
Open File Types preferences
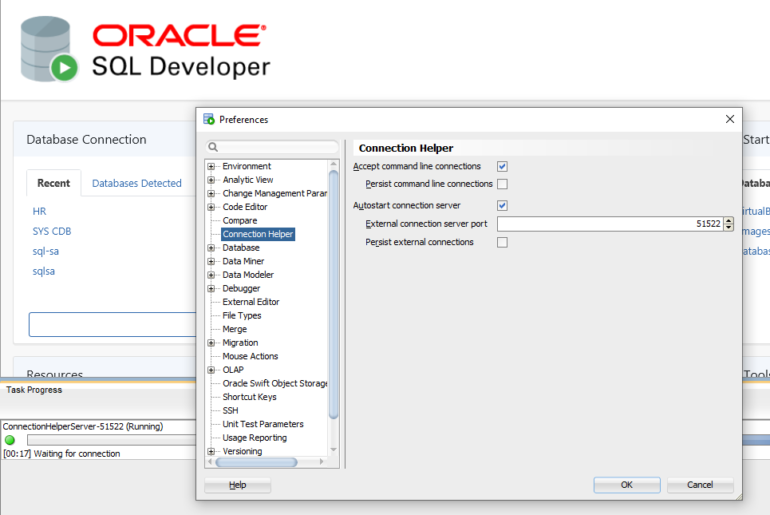pos(242,316)
